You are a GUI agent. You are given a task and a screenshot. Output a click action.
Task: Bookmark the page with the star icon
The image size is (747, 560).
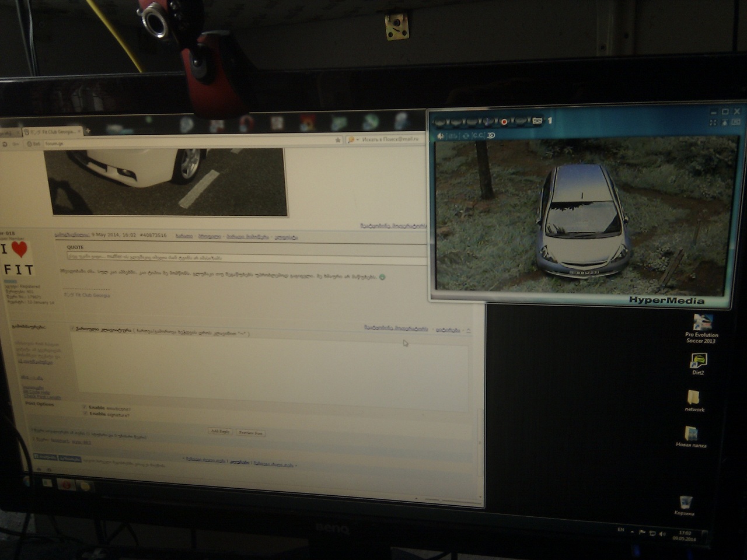click(x=337, y=141)
